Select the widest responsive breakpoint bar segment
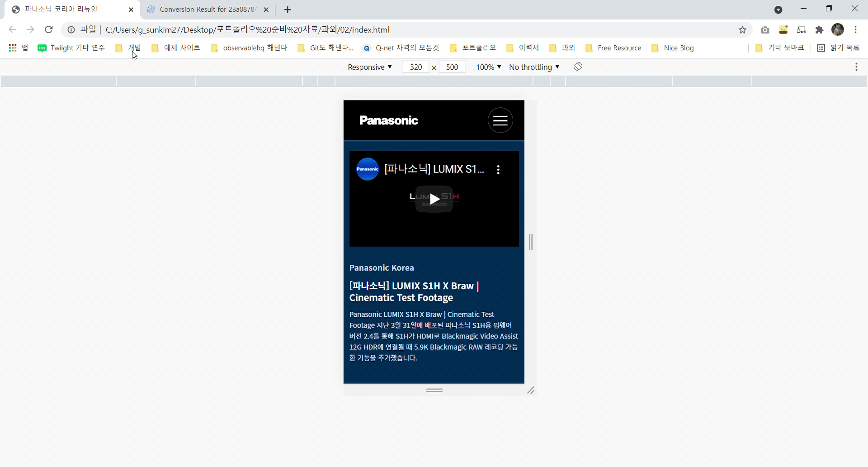The width and height of the screenshot is (868, 467). (x=434, y=81)
